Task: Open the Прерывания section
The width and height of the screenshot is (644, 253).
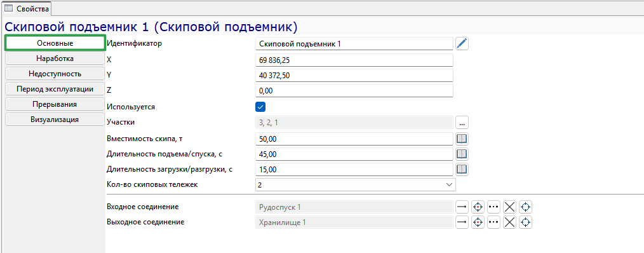Action: point(55,104)
